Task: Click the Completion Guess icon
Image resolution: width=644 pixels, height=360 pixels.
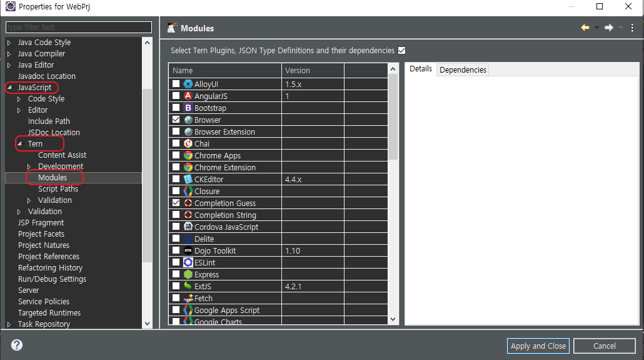Action: pyautogui.click(x=188, y=203)
